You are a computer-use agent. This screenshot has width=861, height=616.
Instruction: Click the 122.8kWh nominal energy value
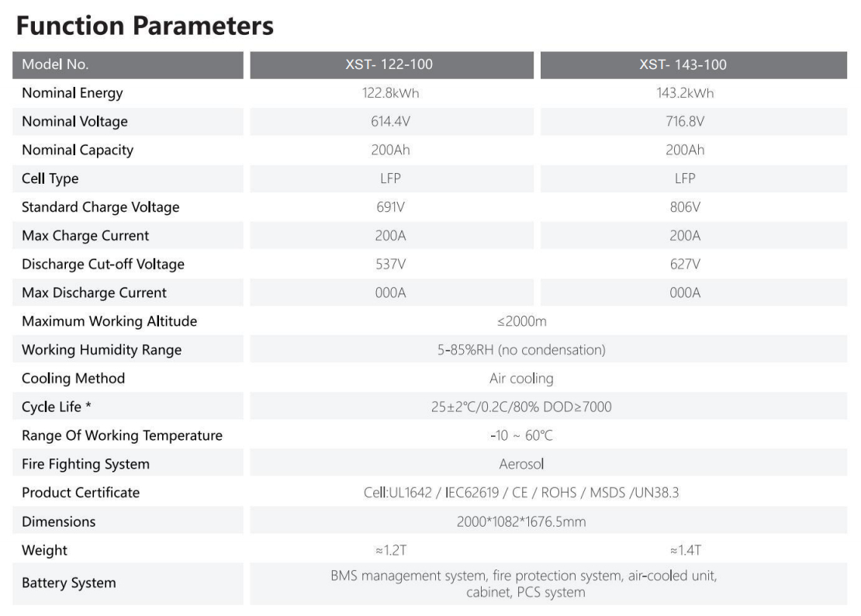point(390,93)
